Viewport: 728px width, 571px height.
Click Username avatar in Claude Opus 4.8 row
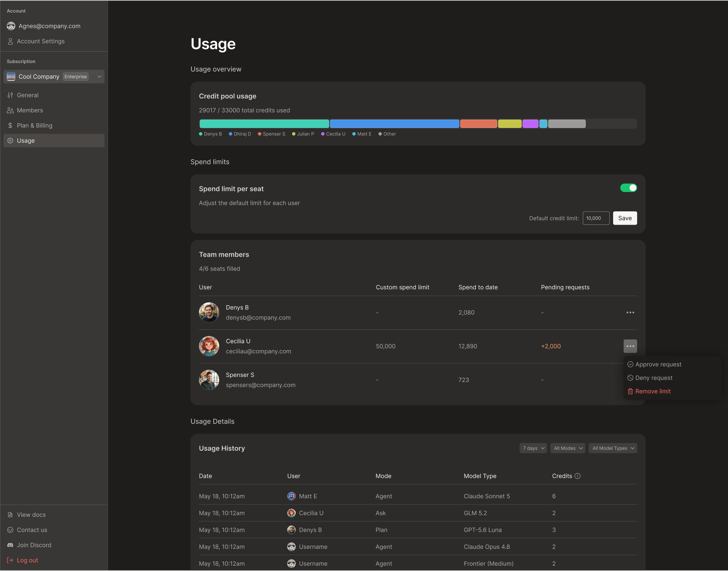pyautogui.click(x=292, y=547)
